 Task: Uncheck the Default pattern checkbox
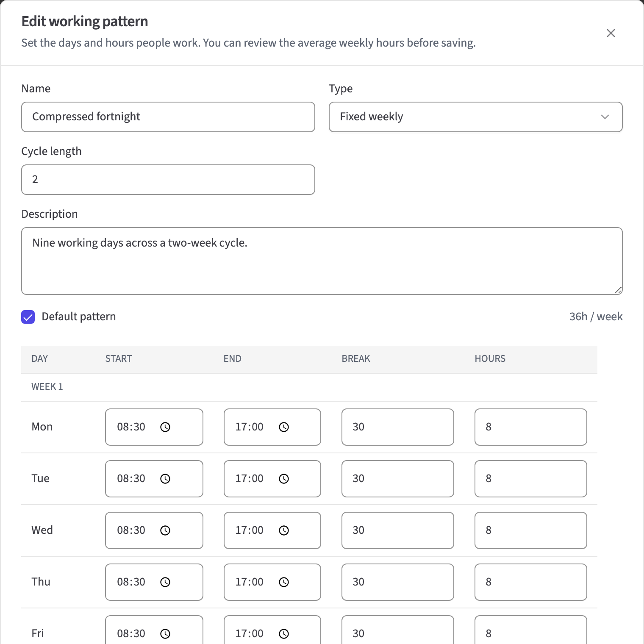coord(28,317)
